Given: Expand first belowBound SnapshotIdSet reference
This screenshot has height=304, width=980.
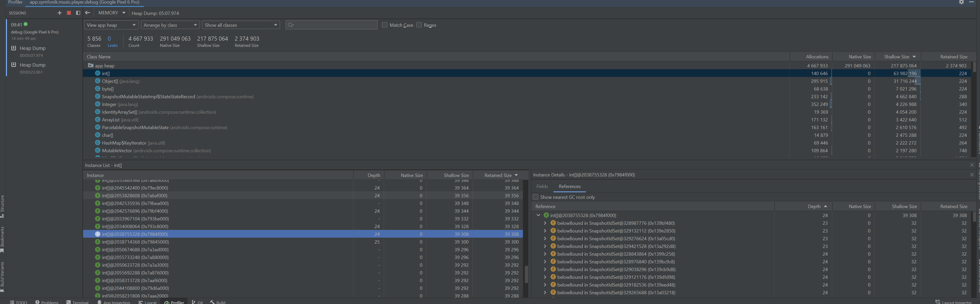Looking at the screenshot, I should 545,223.
